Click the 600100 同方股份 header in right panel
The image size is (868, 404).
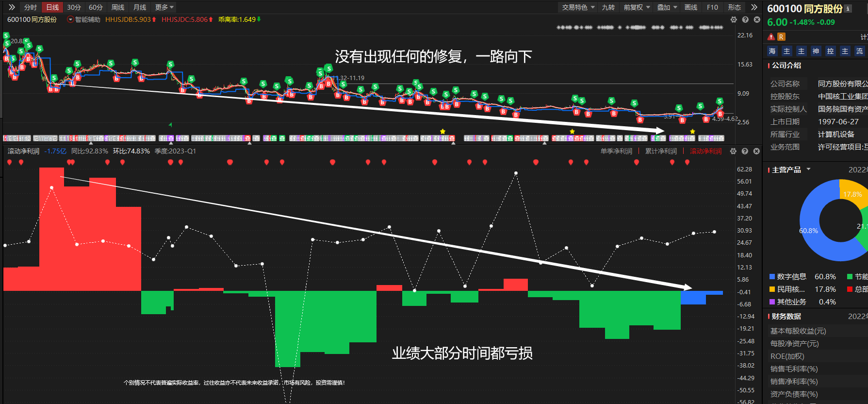tap(805, 9)
